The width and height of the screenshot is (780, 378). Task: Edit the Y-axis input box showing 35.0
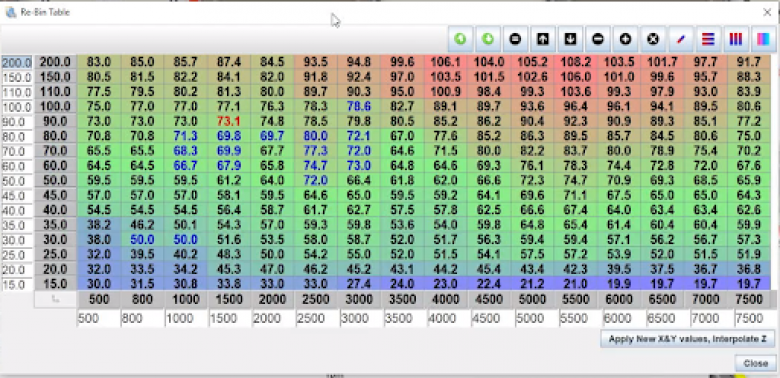point(17,225)
